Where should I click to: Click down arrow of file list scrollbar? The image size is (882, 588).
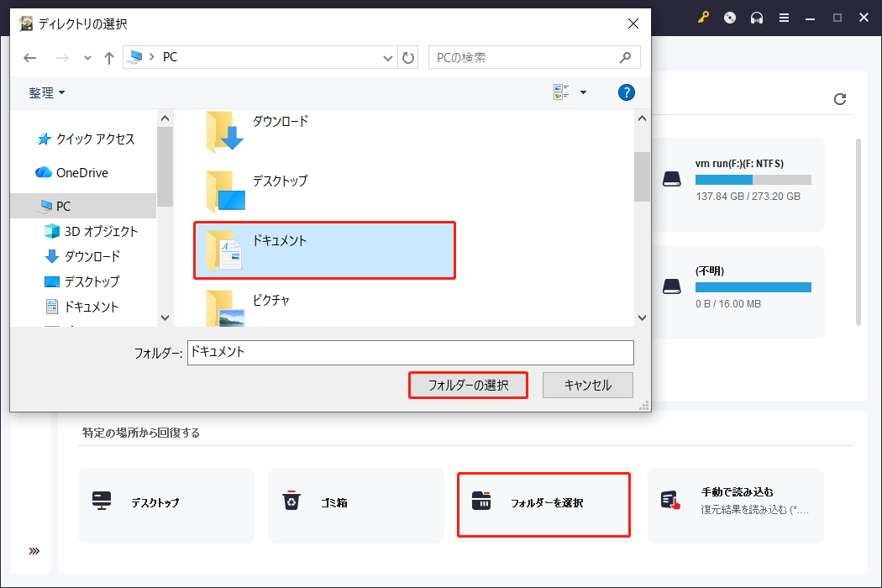click(x=642, y=318)
